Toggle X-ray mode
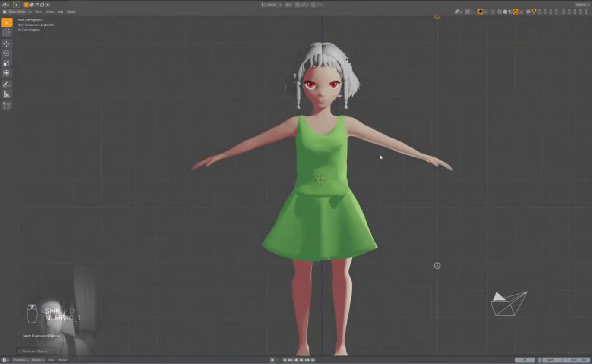The width and height of the screenshot is (592, 364). [x=492, y=12]
